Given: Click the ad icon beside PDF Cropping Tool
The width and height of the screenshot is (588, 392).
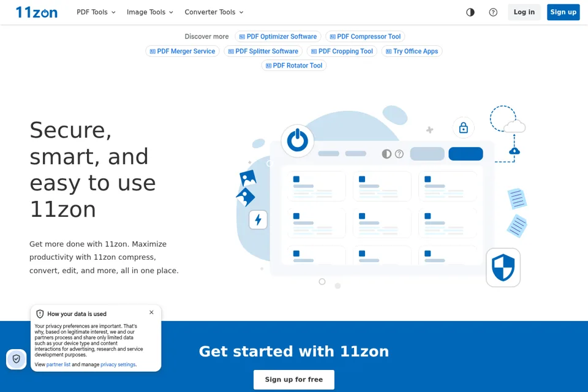Looking at the screenshot, I should coord(314,51).
